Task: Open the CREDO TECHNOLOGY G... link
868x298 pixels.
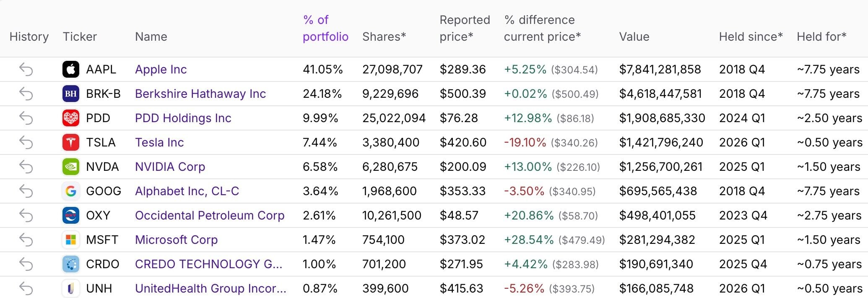Action: pos(208,264)
